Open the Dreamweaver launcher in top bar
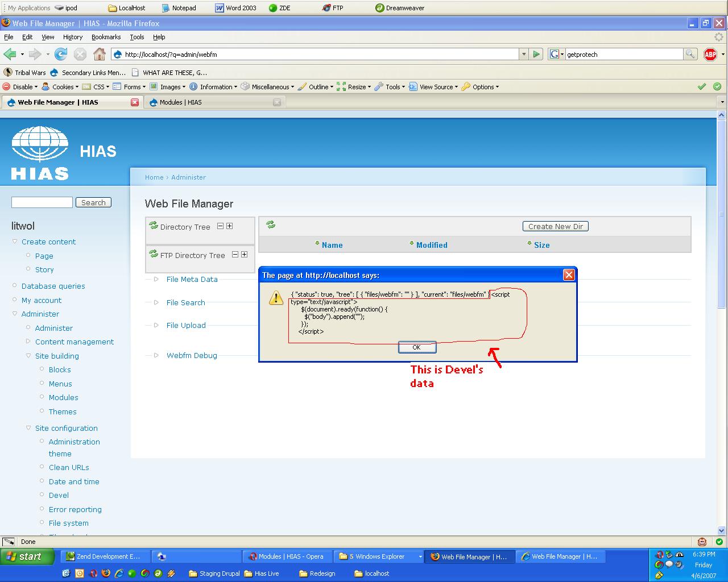This screenshot has width=728, height=582. click(400, 8)
